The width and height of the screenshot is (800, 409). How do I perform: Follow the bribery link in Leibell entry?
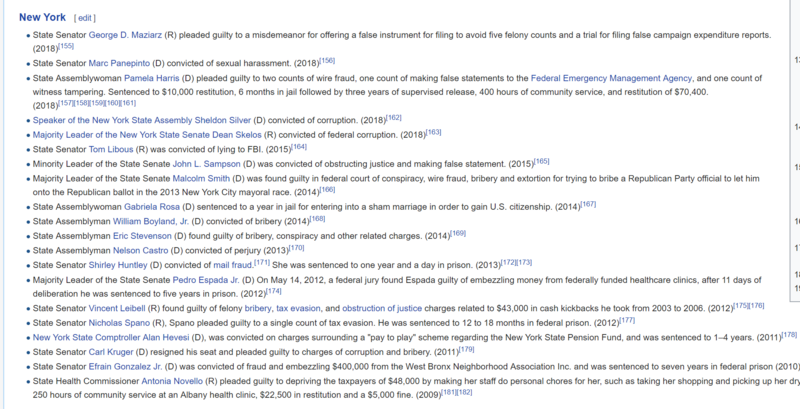coord(258,308)
